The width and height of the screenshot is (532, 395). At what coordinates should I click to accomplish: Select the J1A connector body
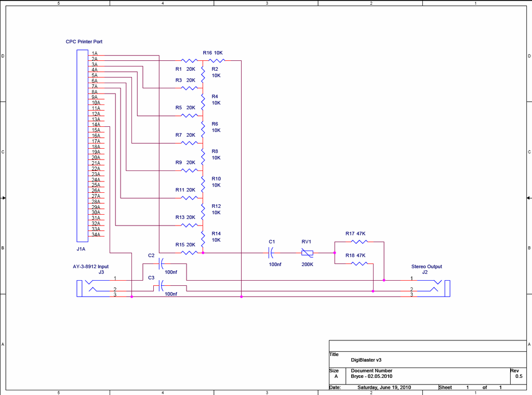pos(83,146)
